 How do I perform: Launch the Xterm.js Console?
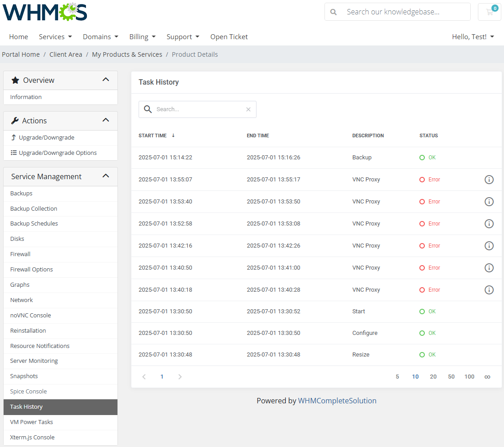click(x=60, y=438)
